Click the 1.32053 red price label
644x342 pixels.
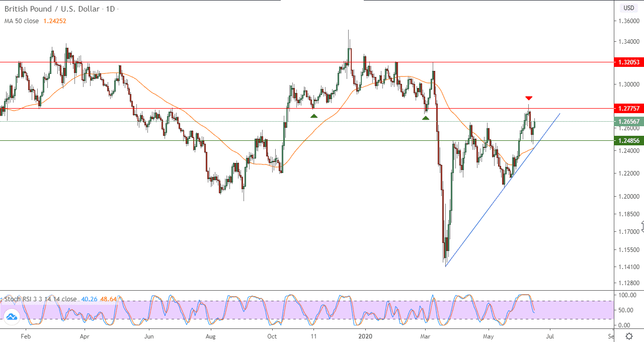[x=628, y=62]
